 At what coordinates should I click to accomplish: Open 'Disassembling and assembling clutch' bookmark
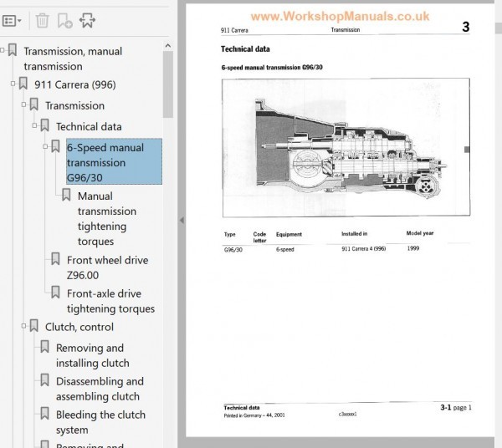[100, 389]
